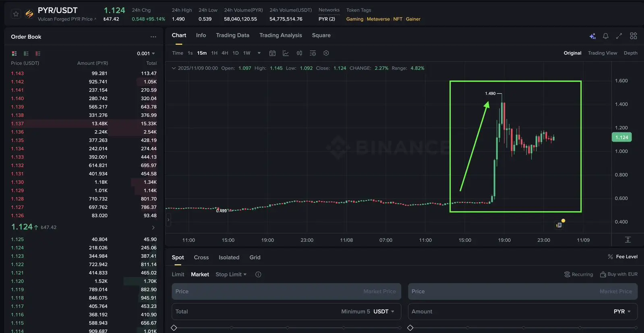644x333 pixels.
Task: Open the PYR amount unit dropdown
Action: 622,312
